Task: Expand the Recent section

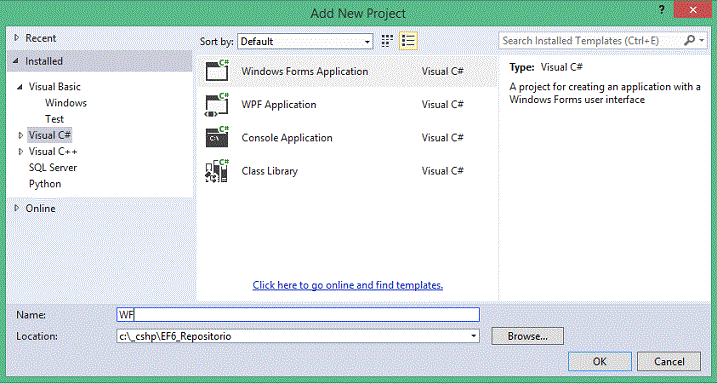Action: pyautogui.click(x=16, y=38)
